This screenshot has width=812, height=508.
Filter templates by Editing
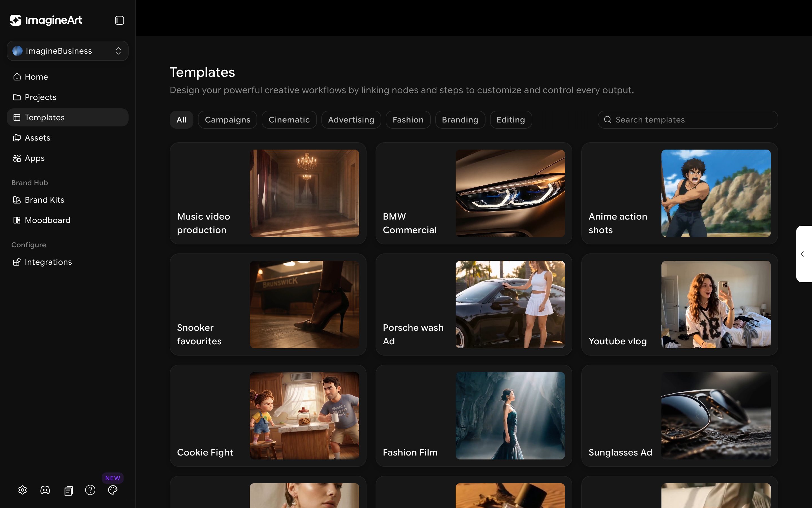(x=511, y=120)
